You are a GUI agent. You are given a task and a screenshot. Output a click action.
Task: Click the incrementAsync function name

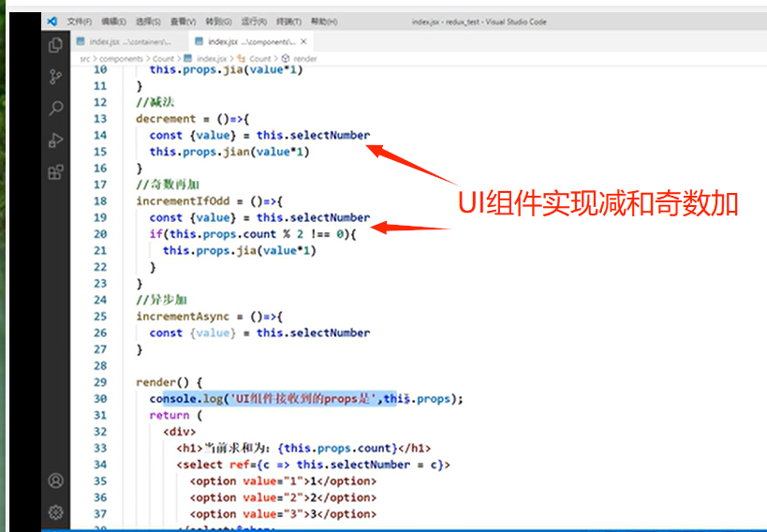(183, 317)
